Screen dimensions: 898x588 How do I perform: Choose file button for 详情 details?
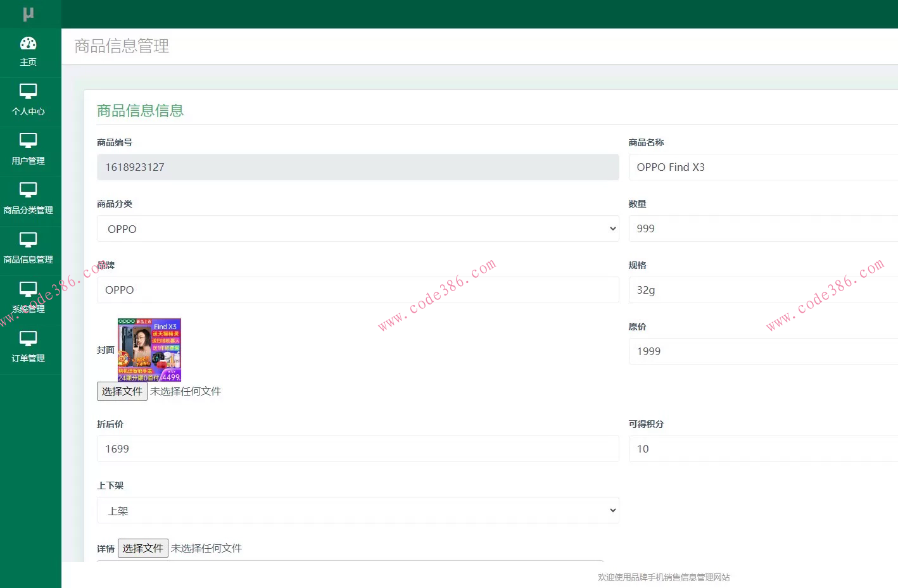pyautogui.click(x=143, y=548)
